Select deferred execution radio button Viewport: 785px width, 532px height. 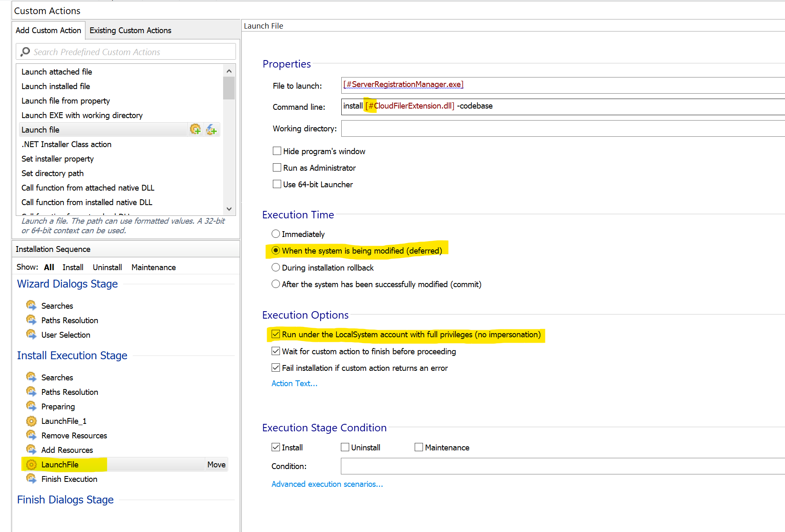(x=276, y=250)
